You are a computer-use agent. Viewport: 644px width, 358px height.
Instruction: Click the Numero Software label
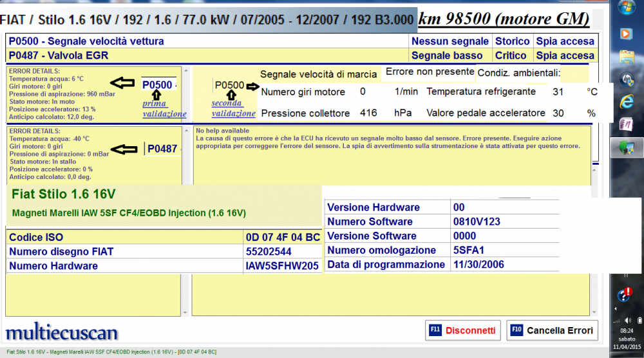click(370, 221)
